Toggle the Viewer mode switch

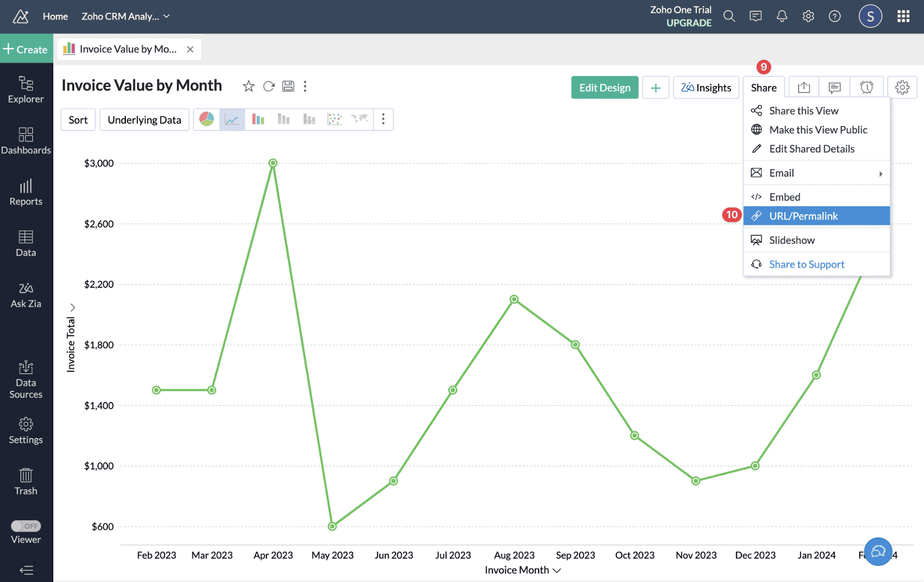coord(26,526)
